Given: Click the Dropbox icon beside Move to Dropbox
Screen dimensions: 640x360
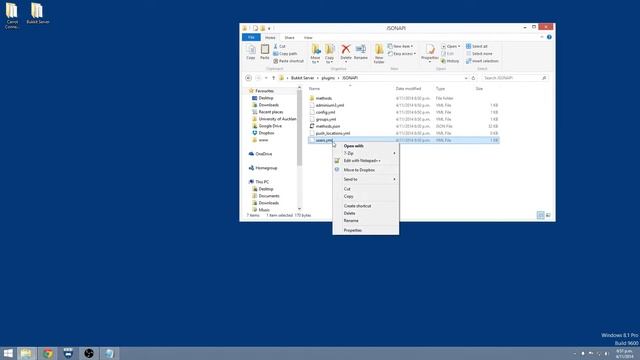Looking at the screenshot, I should (x=337, y=169).
